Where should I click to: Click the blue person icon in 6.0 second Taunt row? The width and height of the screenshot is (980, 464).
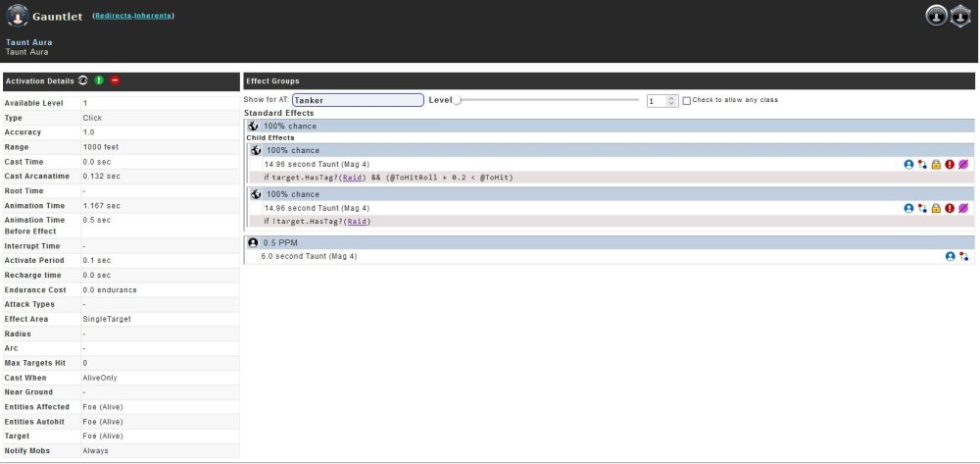pyautogui.click(x=950, y=256)
